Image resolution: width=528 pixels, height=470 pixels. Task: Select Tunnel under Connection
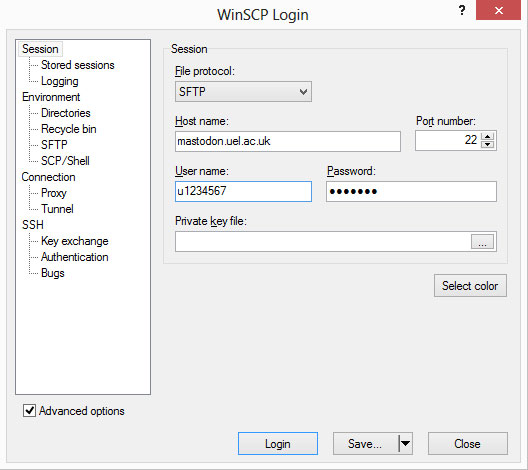coord(57,209)
